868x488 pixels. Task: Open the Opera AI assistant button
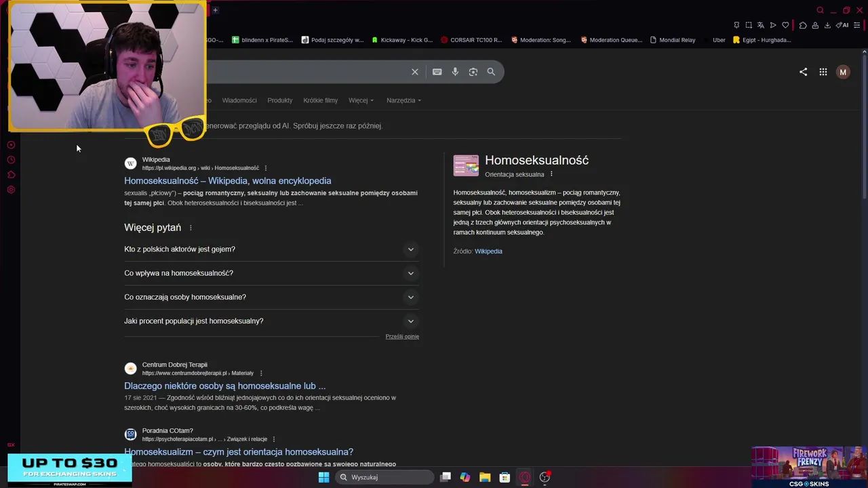(842, 25)
